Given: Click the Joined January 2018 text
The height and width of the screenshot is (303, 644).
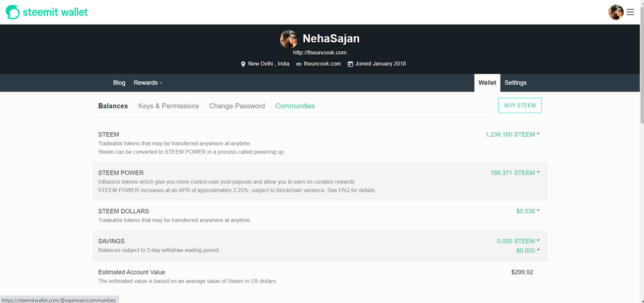Looking at the screenshot, I should click(x=380, y=64).
